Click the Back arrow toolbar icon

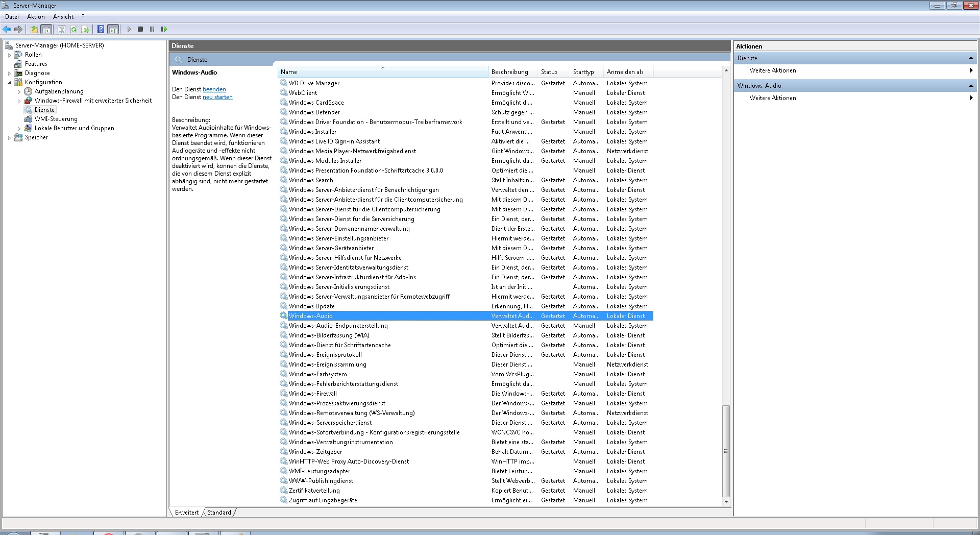tap(7, 29)
